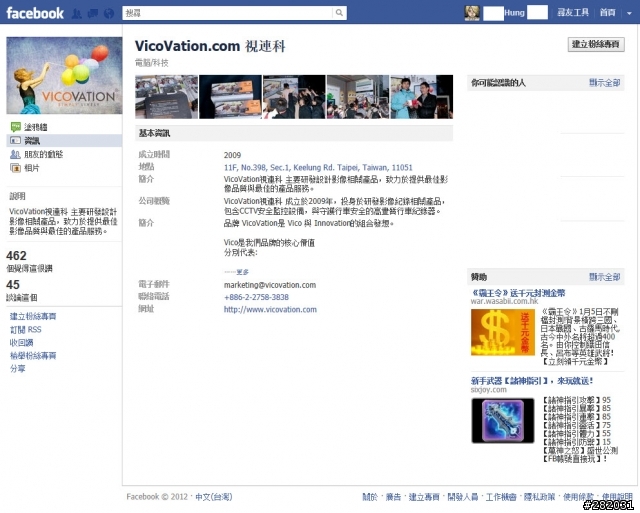Click the Keelung Rd. Taipei address link
This screenshot has height=513, width=640.
click(x=318, y=167)
